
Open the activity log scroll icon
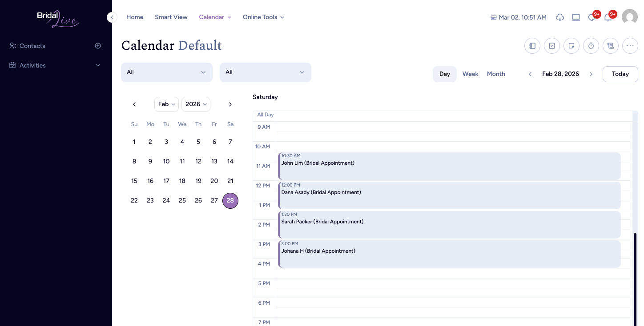coord(611,46)
